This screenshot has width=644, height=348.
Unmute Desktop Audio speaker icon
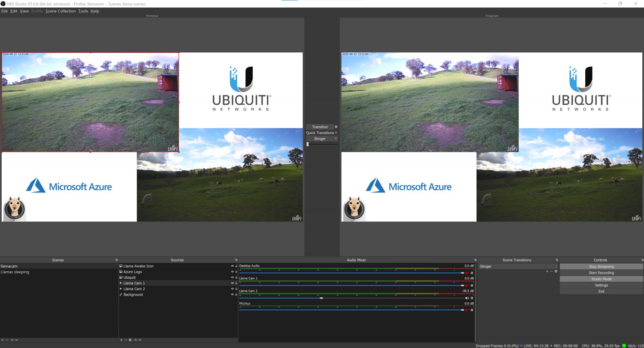pos(467,273)
